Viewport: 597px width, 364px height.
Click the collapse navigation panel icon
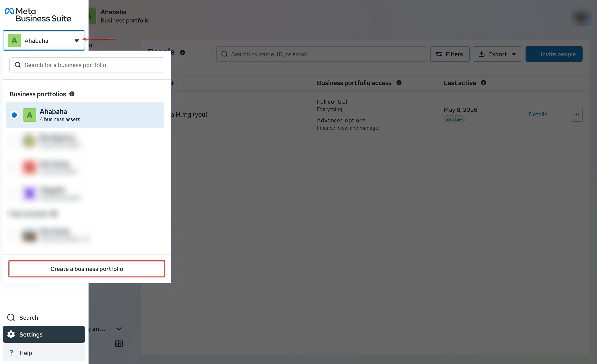(119, 343)
